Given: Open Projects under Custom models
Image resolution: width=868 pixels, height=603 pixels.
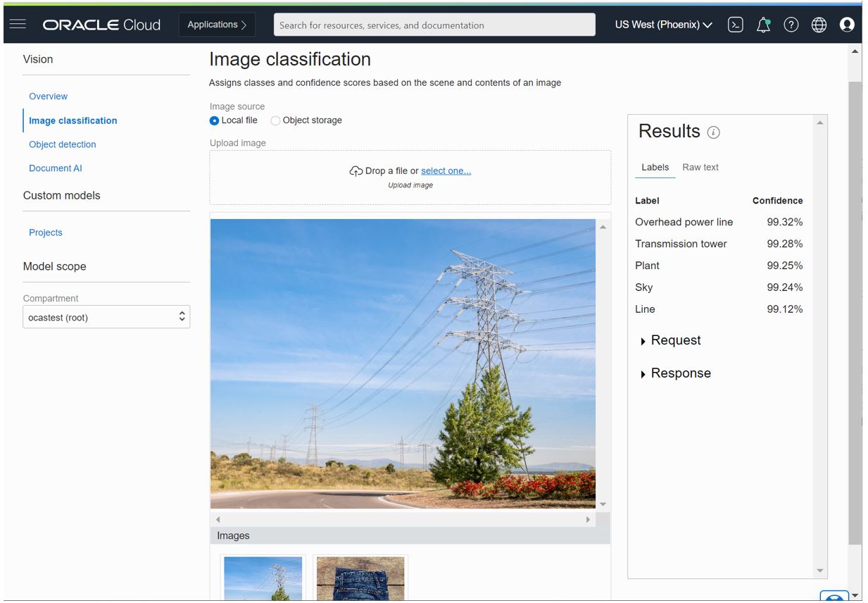Looking at the screenshot, I should [46, 232].
